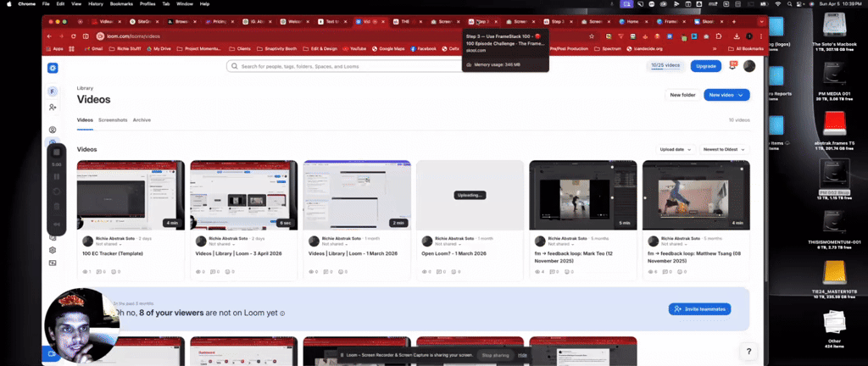Image resolution: width=868 pixels, height=366 pixels.
Task: Reload the page in Chrome
Action: tap(73, 36)
